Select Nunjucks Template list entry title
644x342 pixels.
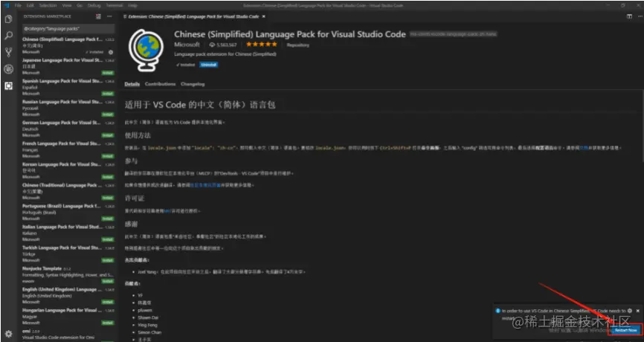click(x=42, y=268)
